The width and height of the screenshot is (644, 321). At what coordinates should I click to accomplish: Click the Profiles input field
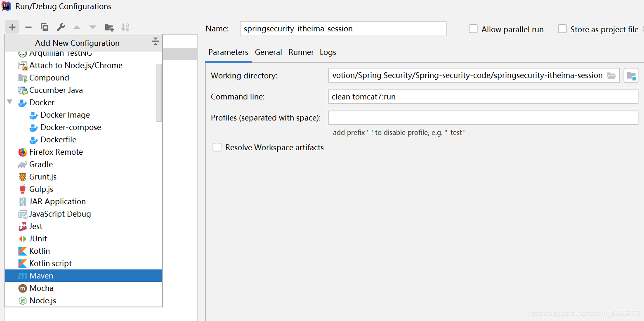coord(483,118)
